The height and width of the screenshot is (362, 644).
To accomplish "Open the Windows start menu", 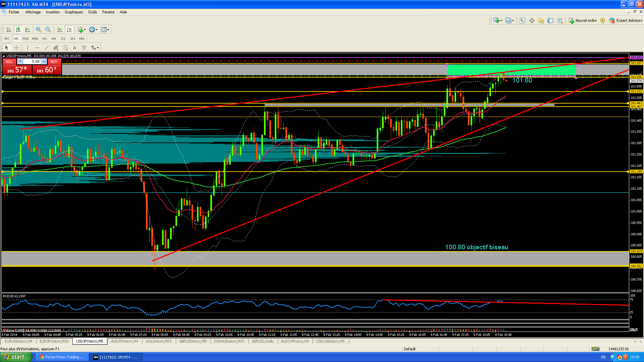I will (14, 357).
